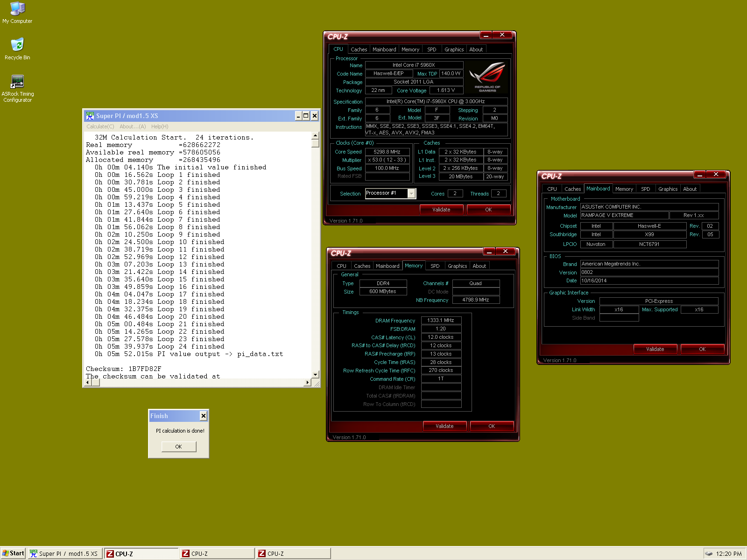Switch to Memory tab in top CPU-Z window
This screenshot has height=560, width=747.
click(410, 49)
